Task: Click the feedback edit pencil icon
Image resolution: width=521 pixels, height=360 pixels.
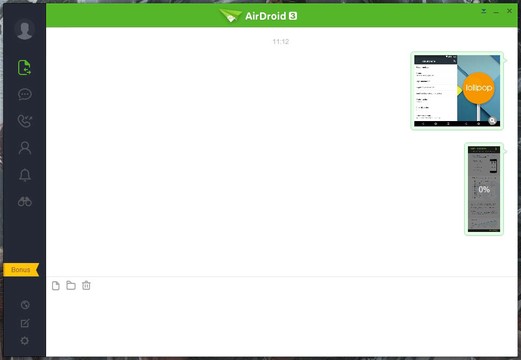Action: (25, 323)
